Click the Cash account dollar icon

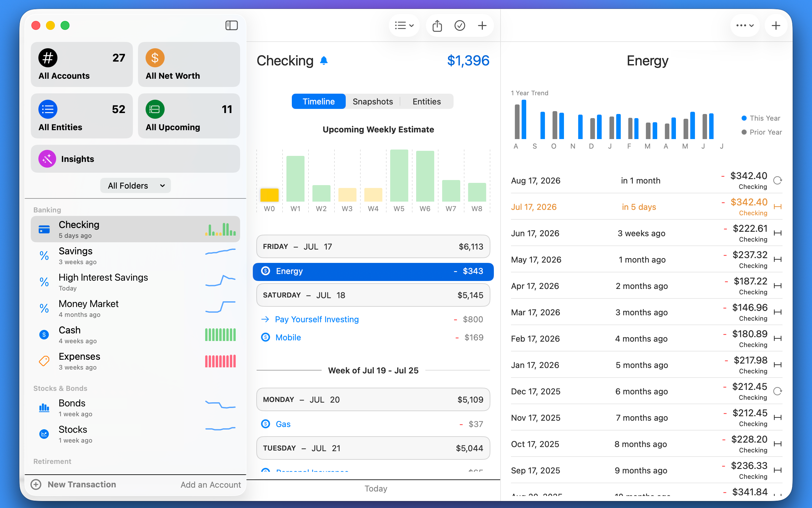pos(44,335)
